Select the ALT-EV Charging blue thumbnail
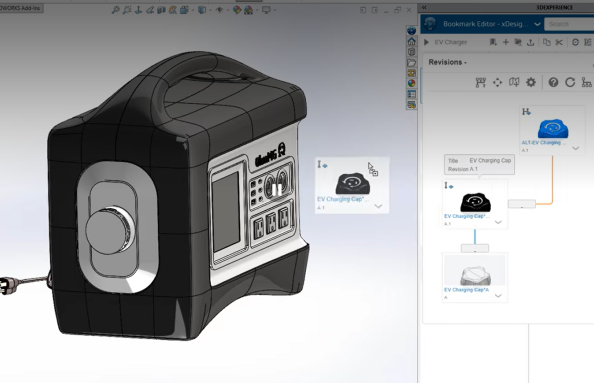594x383 pixels. coord(553,129)
